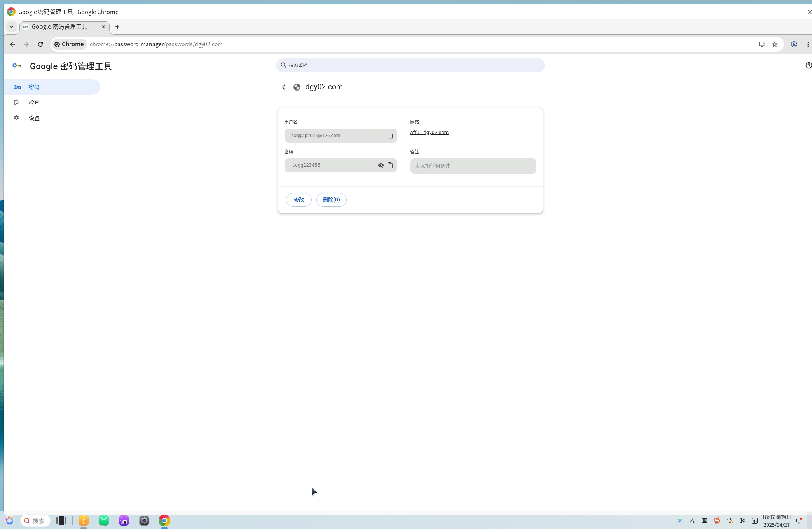This screenshot has height=529, width=812.
Task: Select 密码 sidebar item
Action: (34, 87)
